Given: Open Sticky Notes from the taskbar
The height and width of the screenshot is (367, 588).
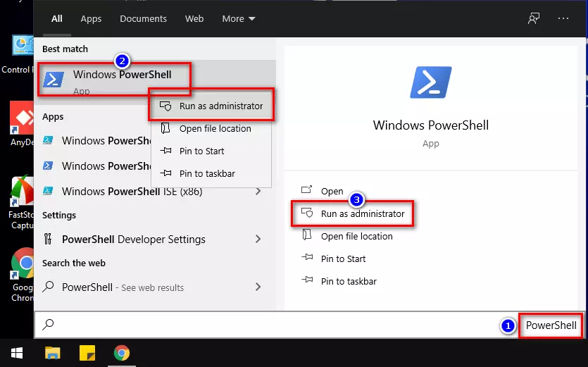Looking at the screenshot, I should (x=87, y=353).
